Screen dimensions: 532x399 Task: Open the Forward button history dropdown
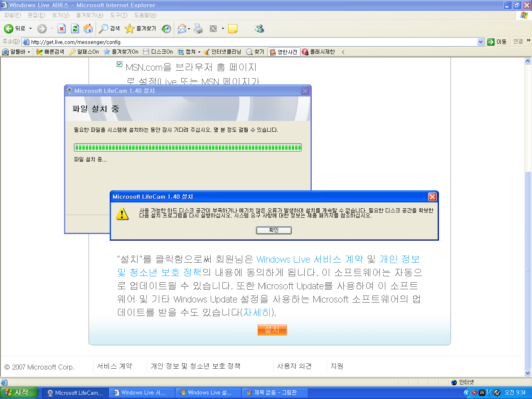52,28
